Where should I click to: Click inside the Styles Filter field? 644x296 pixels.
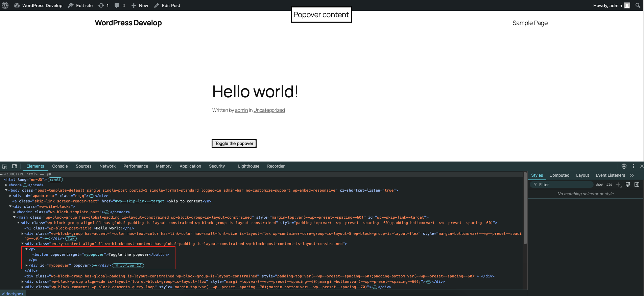click(x=565, y=184)
